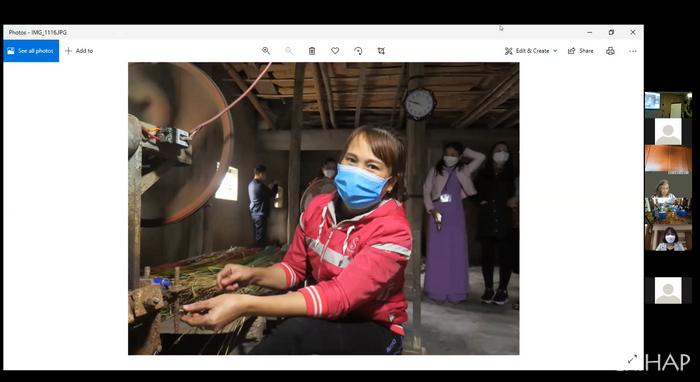Minimize the Photos window
The width and height of the screenshot is (700, 382).
pos(590,32)
